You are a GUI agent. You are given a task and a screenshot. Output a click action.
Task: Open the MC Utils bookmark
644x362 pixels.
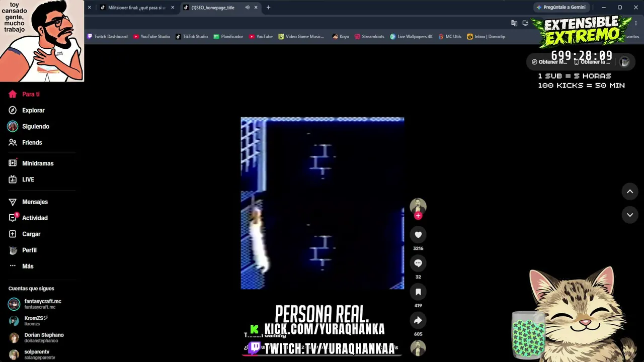point(450,37)
